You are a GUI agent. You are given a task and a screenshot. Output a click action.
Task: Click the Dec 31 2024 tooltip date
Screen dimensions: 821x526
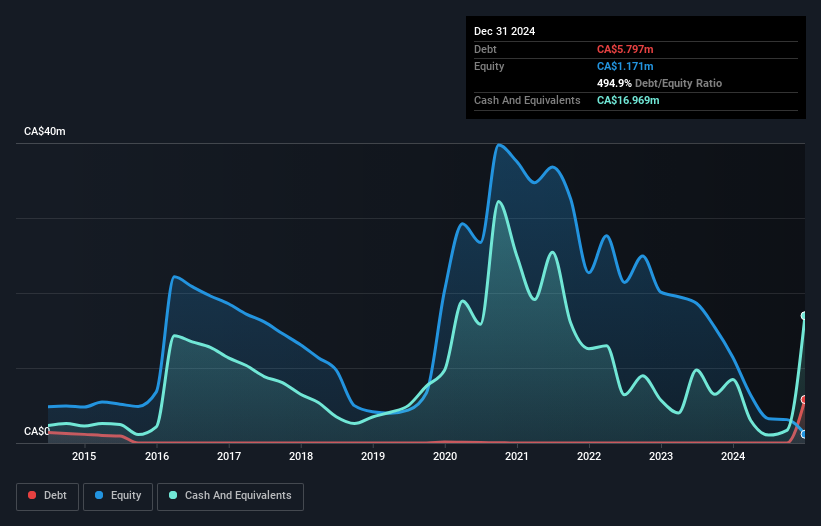coord(504,31)
